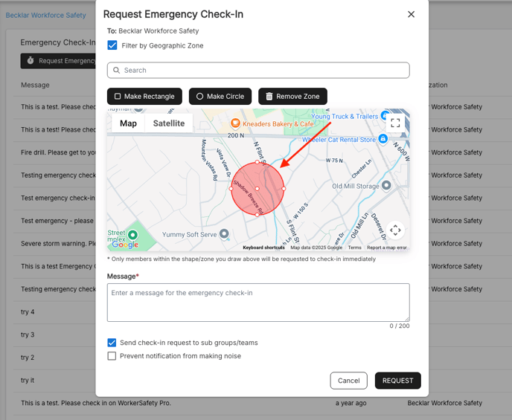The height and width of the screenshot is (420, 512).
Task: Click Kneaders Bakery & Cafe marker
Action: (x=235, y=123)
